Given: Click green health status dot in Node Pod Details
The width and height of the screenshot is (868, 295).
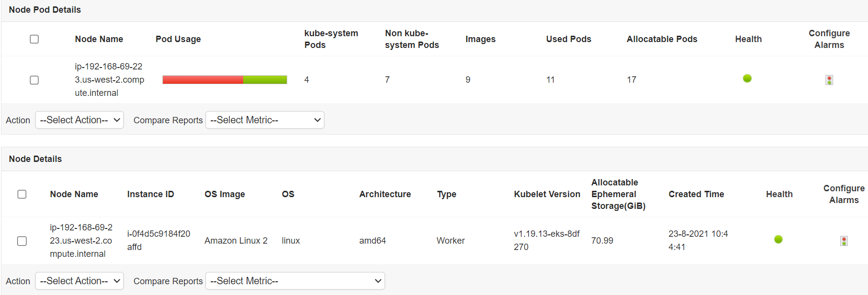Looking at the screenshot, I should pos(747,78).
